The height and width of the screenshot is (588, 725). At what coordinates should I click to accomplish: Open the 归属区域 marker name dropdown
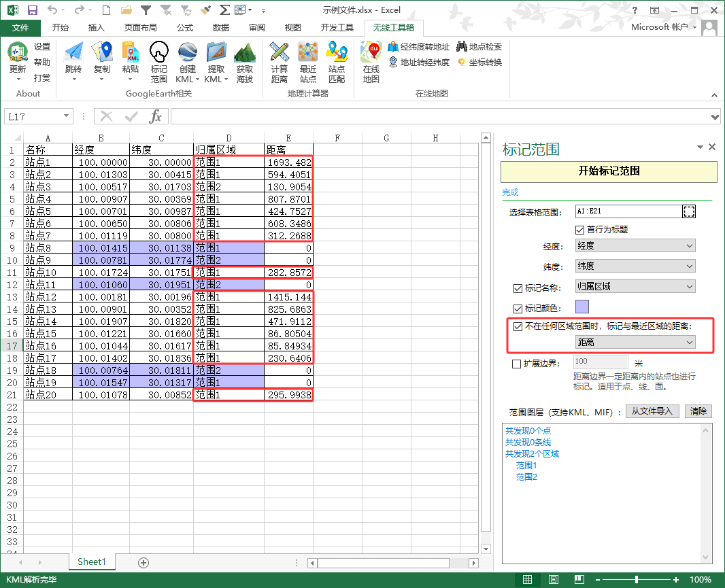pos(635,286)
